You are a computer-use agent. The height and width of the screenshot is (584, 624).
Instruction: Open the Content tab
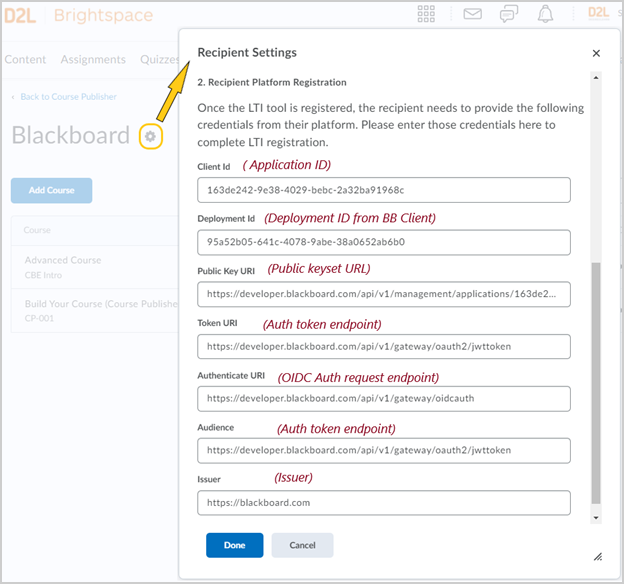pyautogui.click(x=25, y=59)
